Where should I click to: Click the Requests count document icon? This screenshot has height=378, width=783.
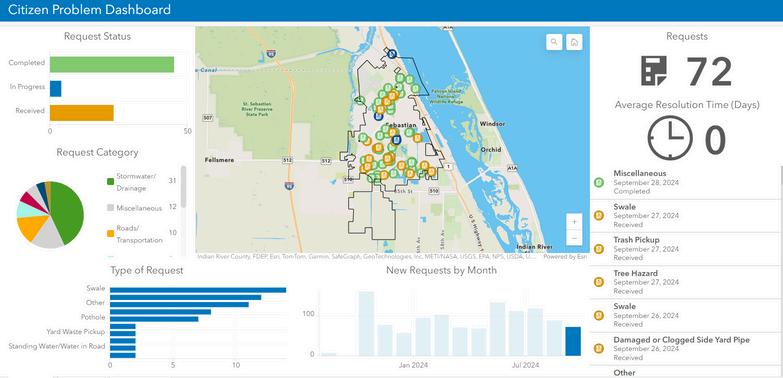tap(654, 71)
